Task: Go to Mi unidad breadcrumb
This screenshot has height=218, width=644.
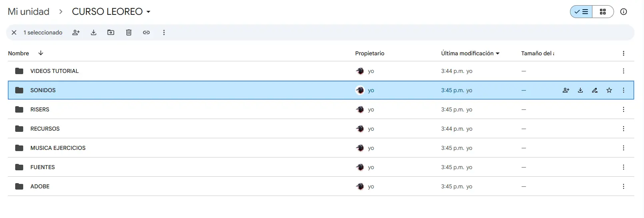Action: tap(28, 12)
